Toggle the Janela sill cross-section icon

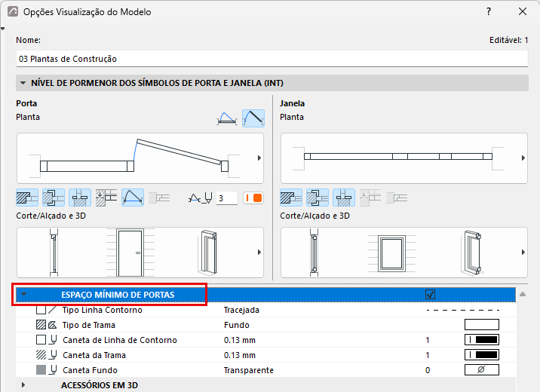pos(344,198)
